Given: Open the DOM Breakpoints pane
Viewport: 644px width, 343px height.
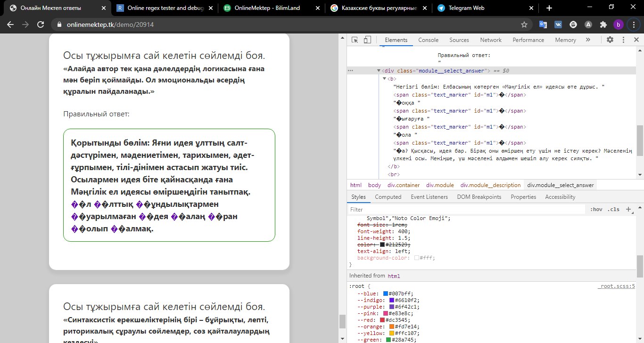Looking at the screenshot, I should (479, 197).
